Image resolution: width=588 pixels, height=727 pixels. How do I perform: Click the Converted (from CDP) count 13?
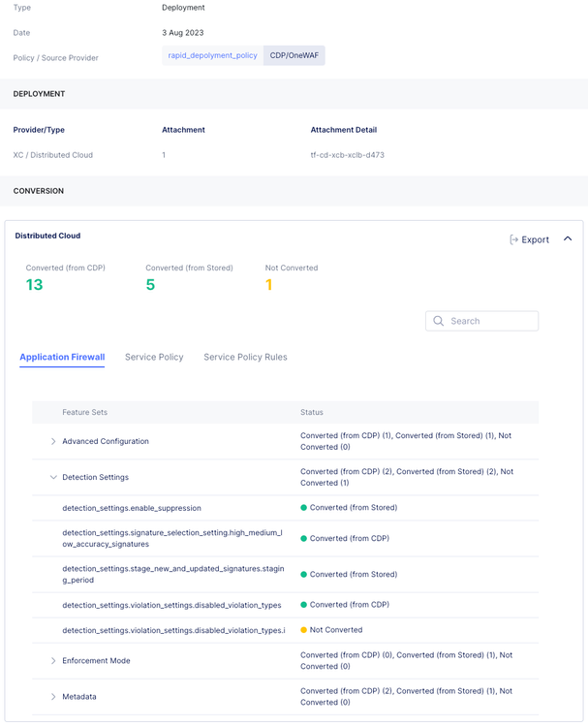(34, 285)
